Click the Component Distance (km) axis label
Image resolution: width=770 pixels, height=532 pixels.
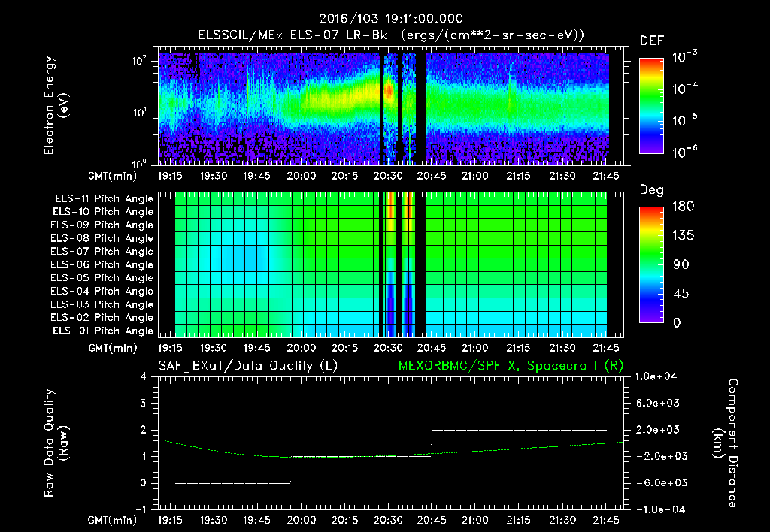(726, 443)
